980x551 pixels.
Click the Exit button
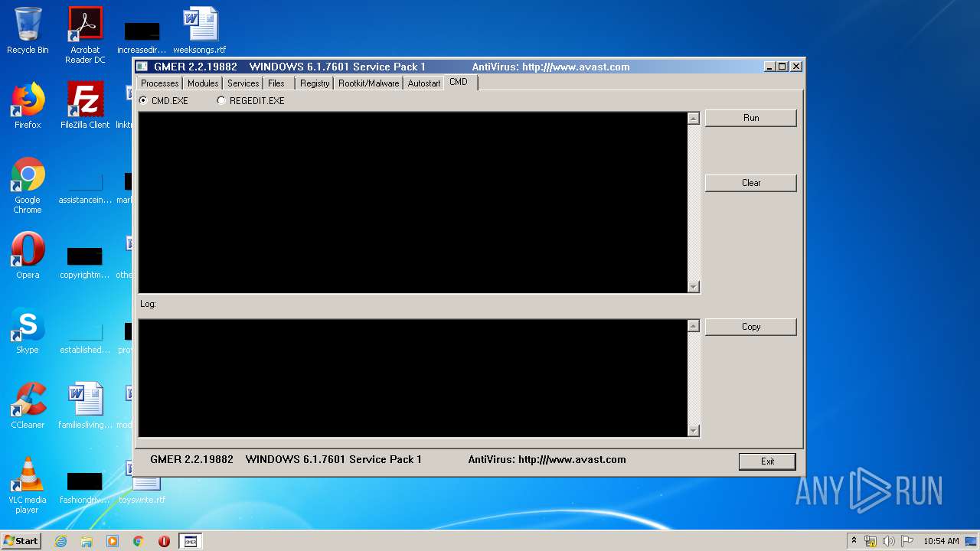[767, 461]
